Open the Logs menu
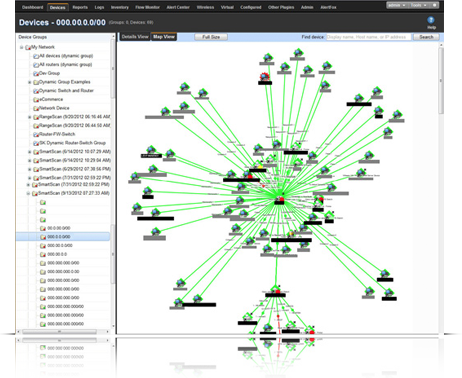The height and width of the screenshot is (378, 462). pos(99,7)
